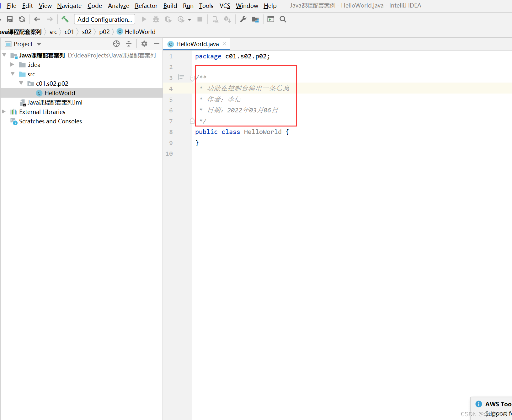Click the Locate in Project crosshair icon
The height and width of the screenshot is (420, 512).
(x=116, y=44)
